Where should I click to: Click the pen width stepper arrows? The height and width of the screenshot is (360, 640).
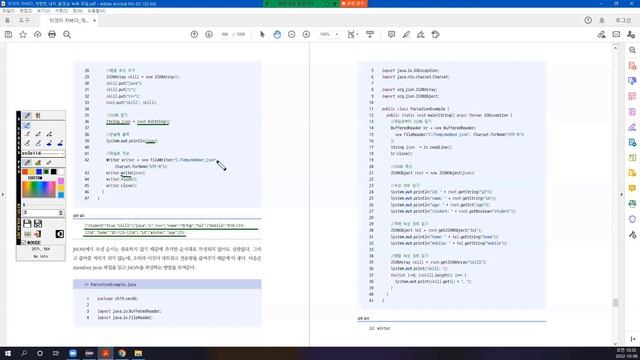coord(61,213)
